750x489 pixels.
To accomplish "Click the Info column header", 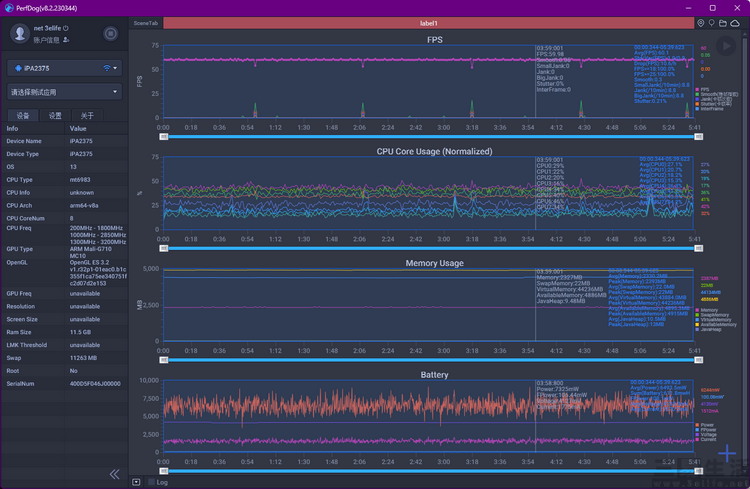I will tap(12, 129).
